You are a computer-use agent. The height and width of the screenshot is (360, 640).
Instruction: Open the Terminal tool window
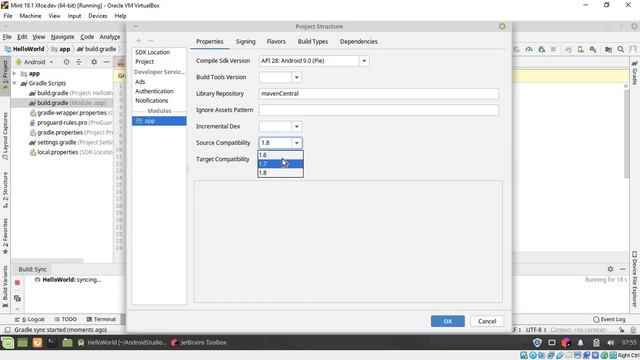coord(101,319)
